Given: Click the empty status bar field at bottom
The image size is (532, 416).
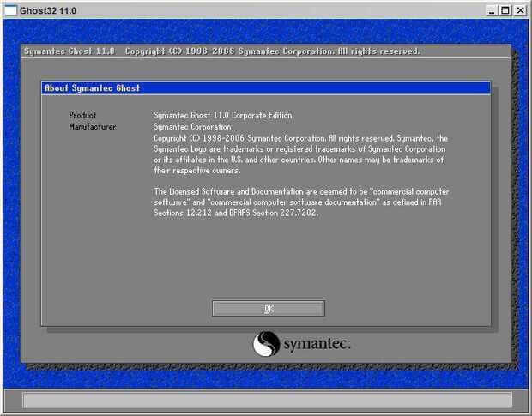Looking at the screenshot, I should click(267, 400).
